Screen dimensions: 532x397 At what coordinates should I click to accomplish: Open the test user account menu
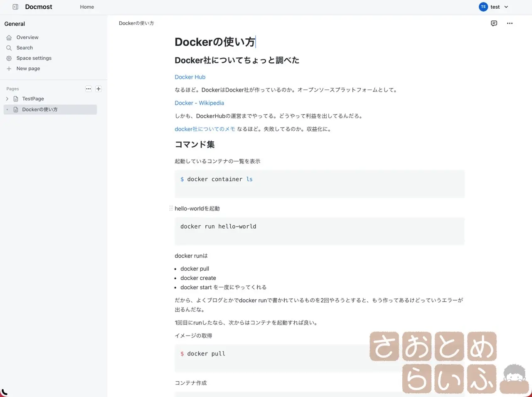click(494, 7)
